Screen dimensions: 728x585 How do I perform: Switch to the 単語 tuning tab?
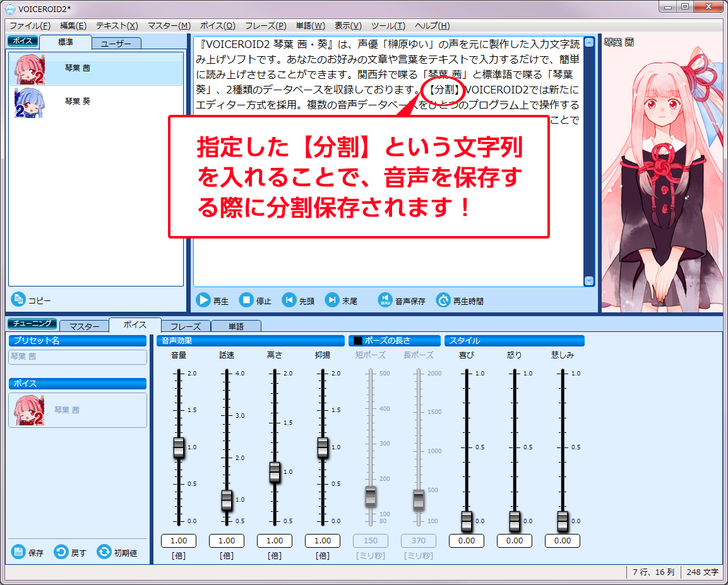(236, 326)
